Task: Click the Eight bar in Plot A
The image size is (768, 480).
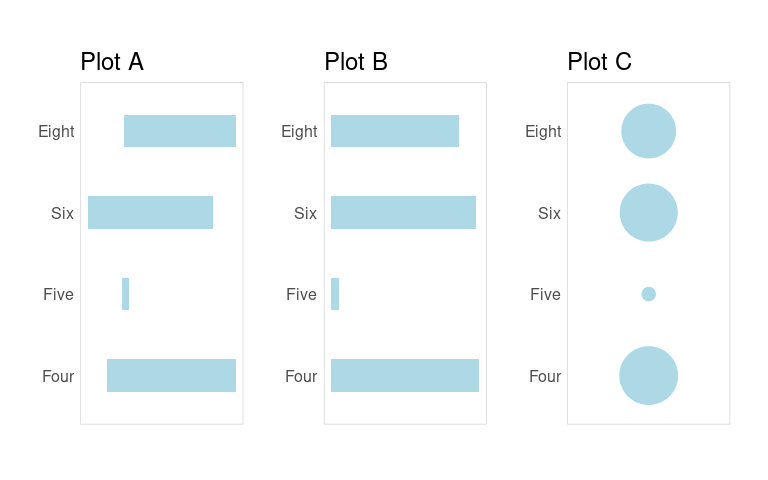Action: (x=180, y=131)
